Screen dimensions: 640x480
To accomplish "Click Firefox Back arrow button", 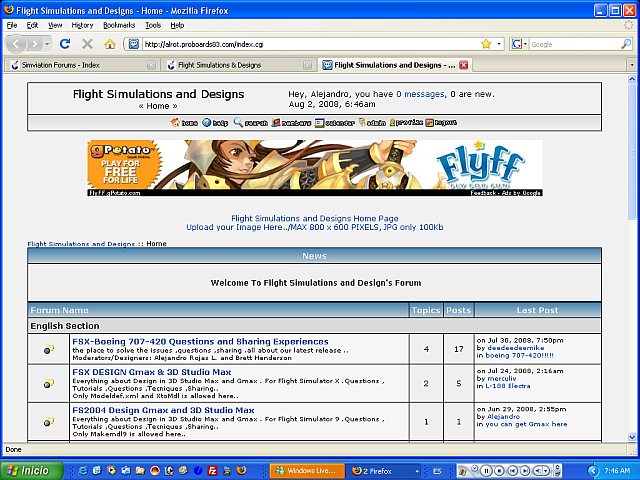I will (x=16, y=44).
